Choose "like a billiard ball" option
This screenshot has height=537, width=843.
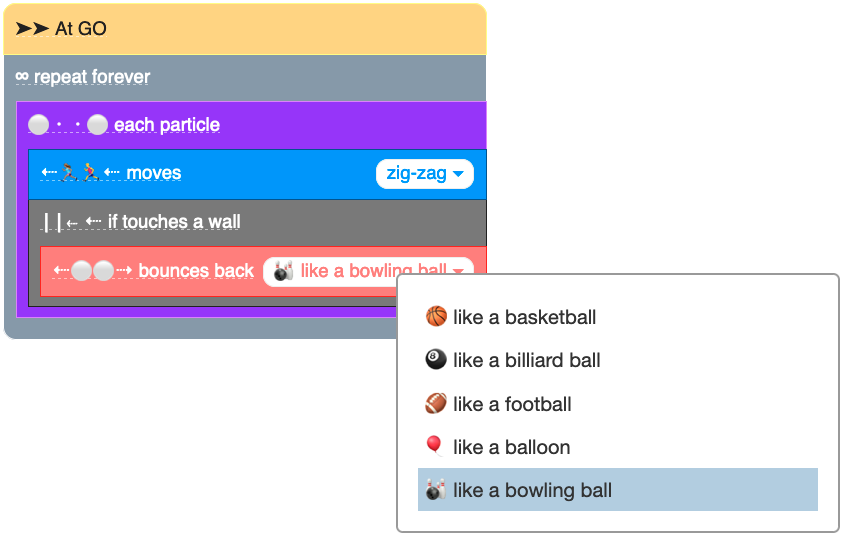[526, 360]
